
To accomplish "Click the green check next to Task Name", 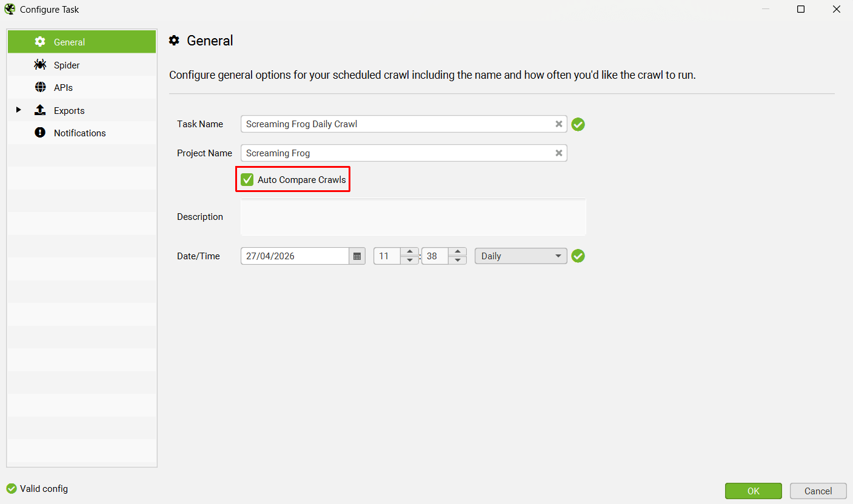I will coord(578,125).
